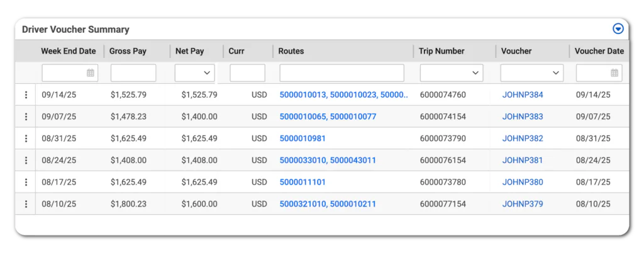Click the Driver Voucher Summary title

(x=75, y=30)
